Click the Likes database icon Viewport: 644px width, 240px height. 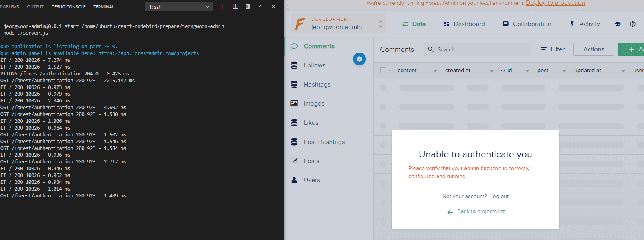[x=294, y=123]
